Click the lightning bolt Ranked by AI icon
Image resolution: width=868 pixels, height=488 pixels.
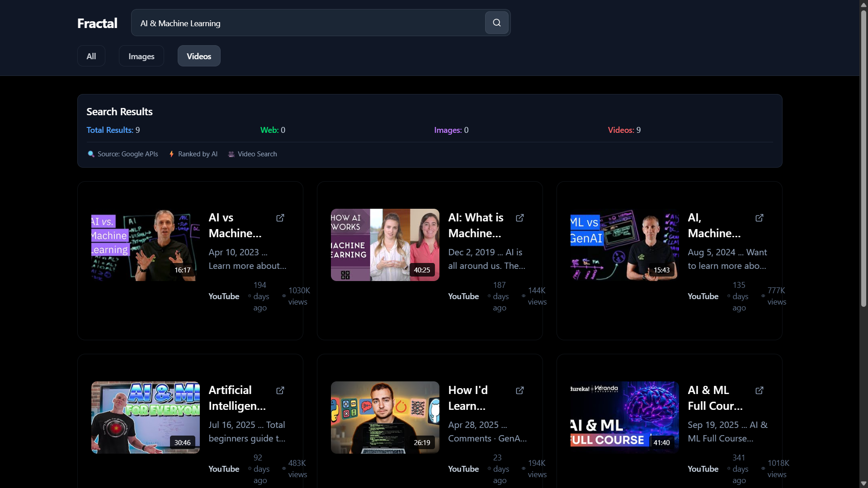click(171, 154)
